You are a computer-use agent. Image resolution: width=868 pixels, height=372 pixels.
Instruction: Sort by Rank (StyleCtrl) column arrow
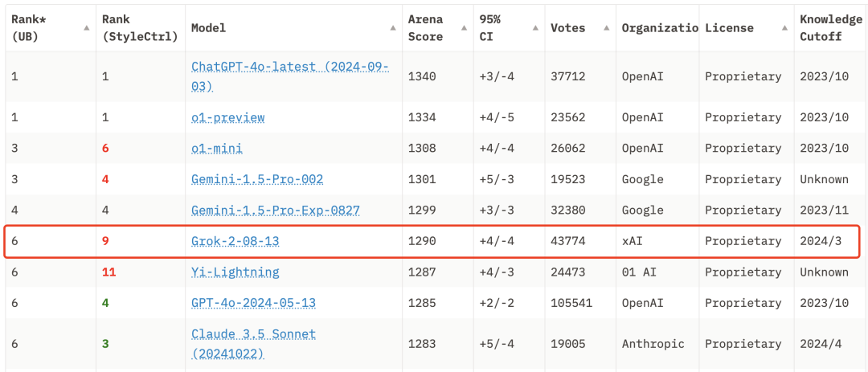[x=178, y=28]
